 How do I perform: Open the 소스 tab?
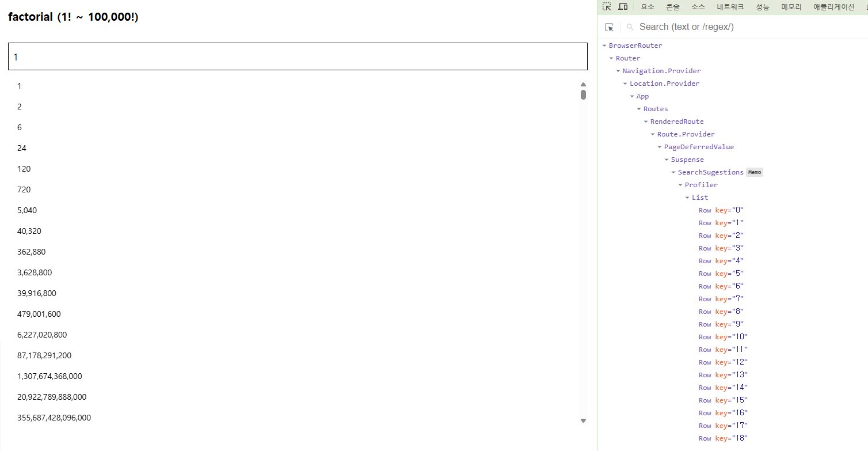pos(698,7)
